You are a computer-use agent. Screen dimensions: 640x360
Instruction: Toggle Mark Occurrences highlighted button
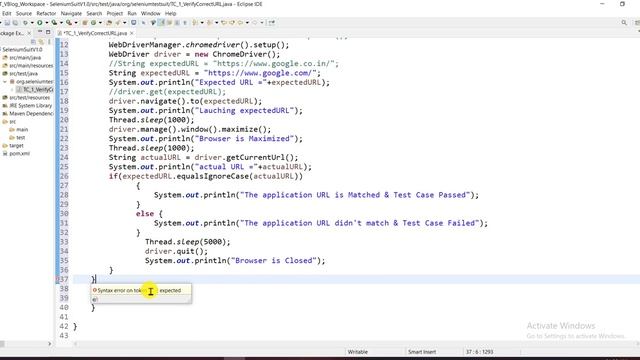coord(161,23)
